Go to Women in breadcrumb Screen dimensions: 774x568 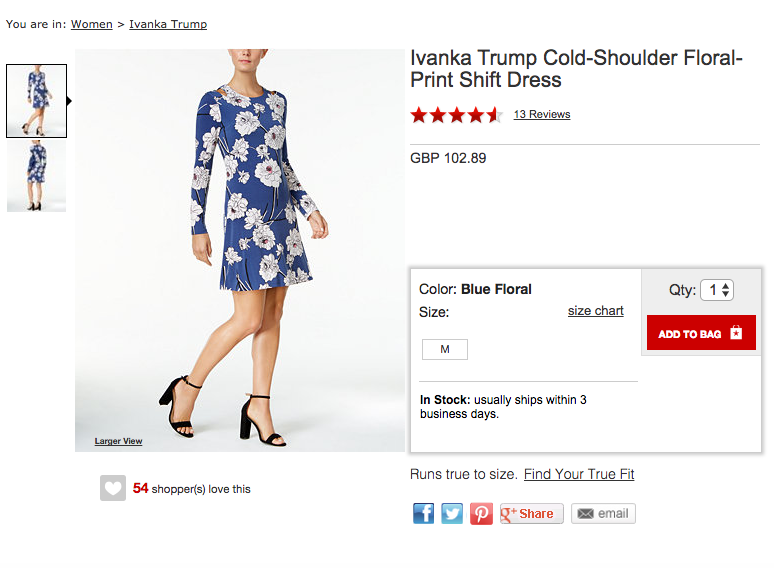91,24
